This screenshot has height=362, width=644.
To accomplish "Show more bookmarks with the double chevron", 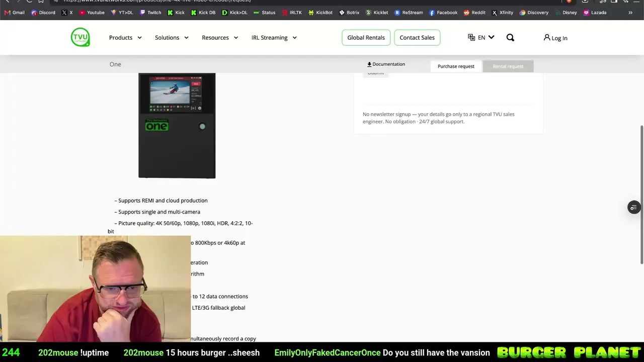I will [630, 13].
